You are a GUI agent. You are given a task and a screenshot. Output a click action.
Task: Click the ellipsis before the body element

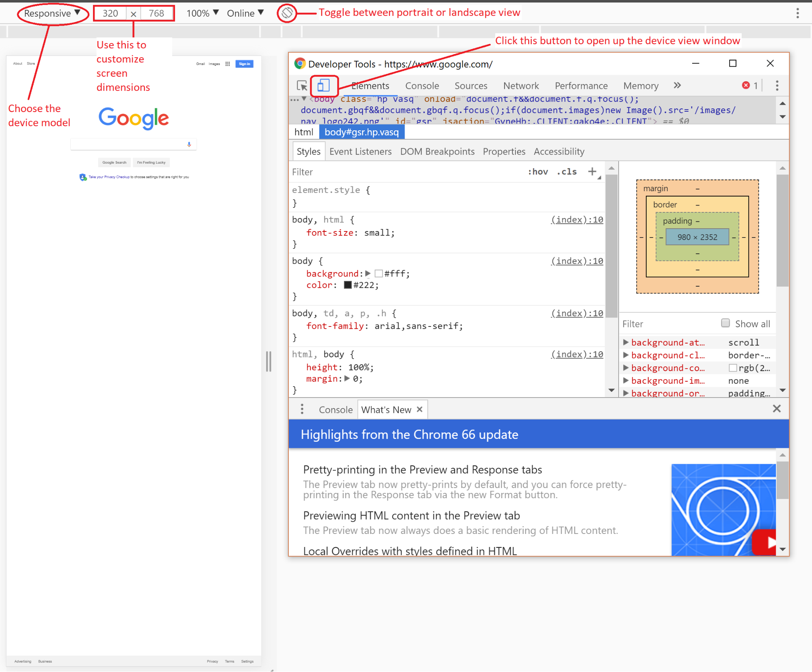(x=294, y=99)
